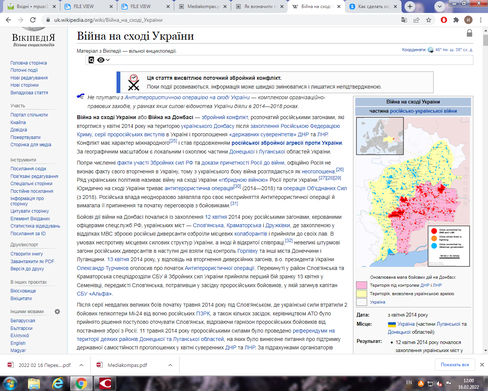Click the Chrome taskbar icon
The image size is (488, 391).
click(81, 384)
